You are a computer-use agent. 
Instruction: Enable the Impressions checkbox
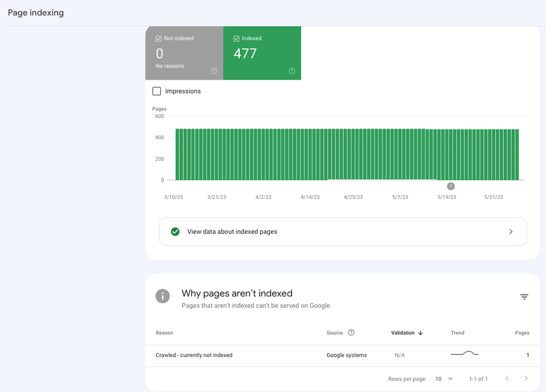tap(156, 91)
